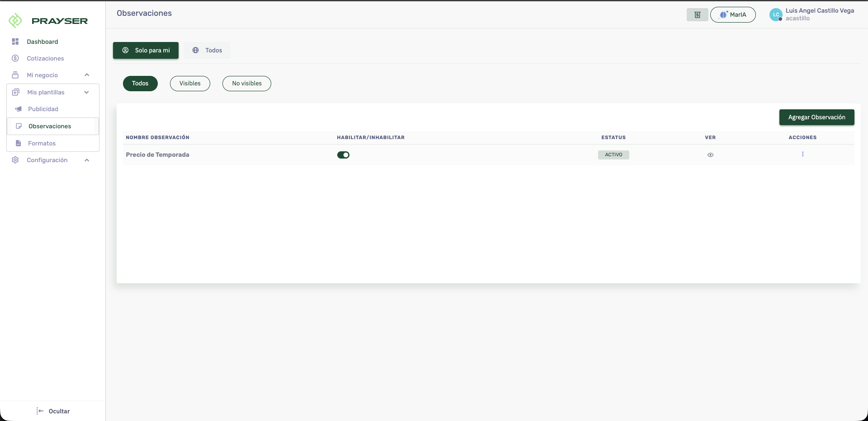Click the Mis plantillas template icon
Viewport: 868px width, 421px height.
coord(16,92)
